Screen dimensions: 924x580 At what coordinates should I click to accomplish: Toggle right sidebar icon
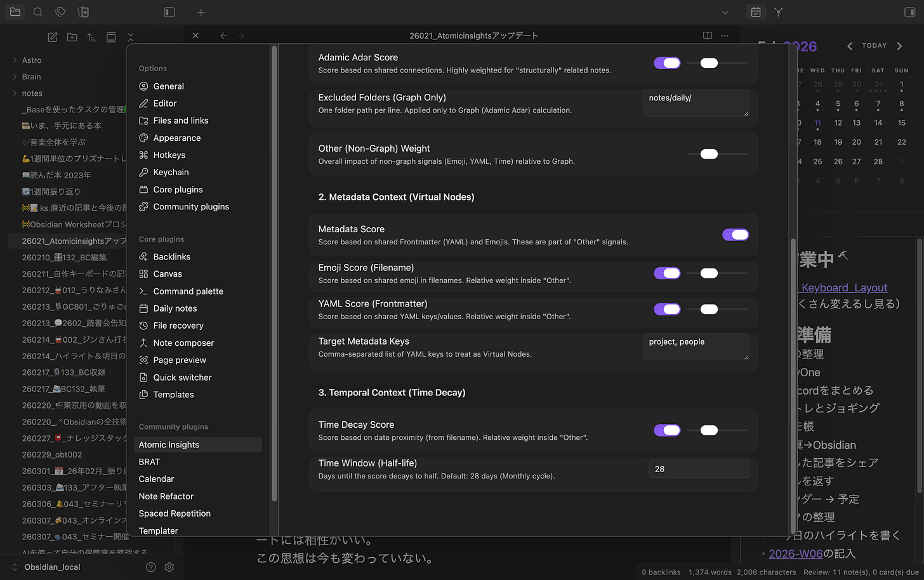pyautogui.click(x=909, y=12)
